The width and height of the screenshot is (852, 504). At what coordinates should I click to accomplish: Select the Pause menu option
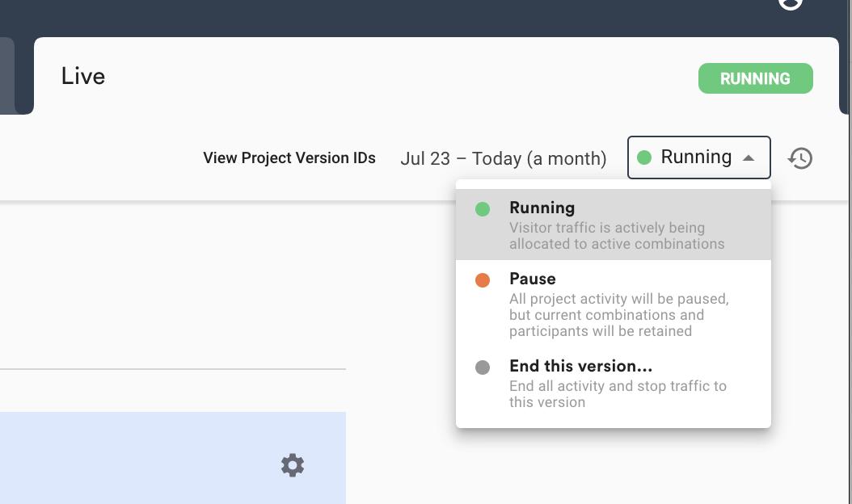tap(614, 304)
